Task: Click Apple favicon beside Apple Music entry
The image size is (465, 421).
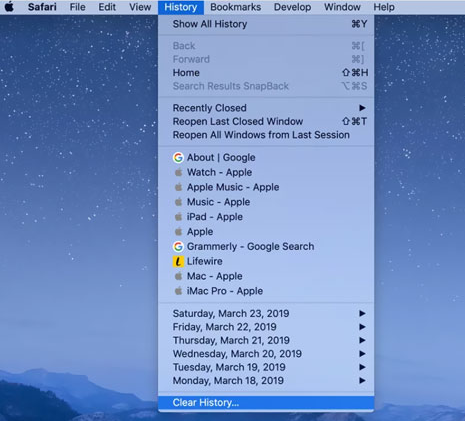Action: click(x=179, y=187)
